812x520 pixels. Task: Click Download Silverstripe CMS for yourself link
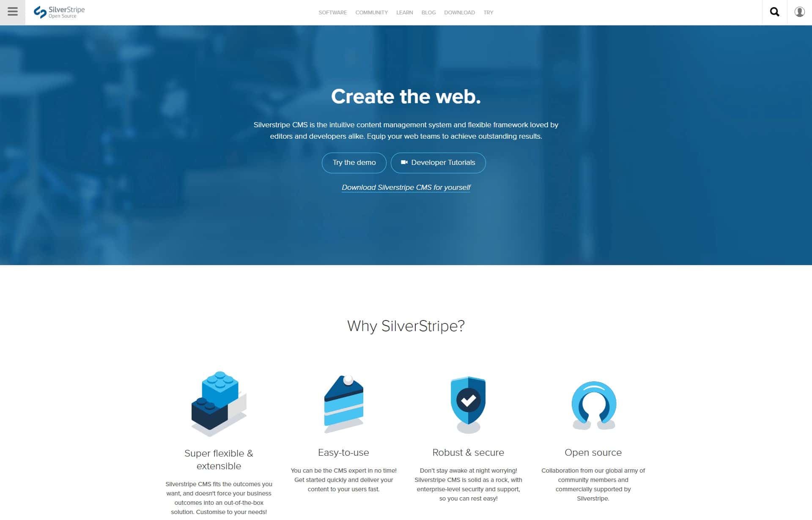pos(406,188)
